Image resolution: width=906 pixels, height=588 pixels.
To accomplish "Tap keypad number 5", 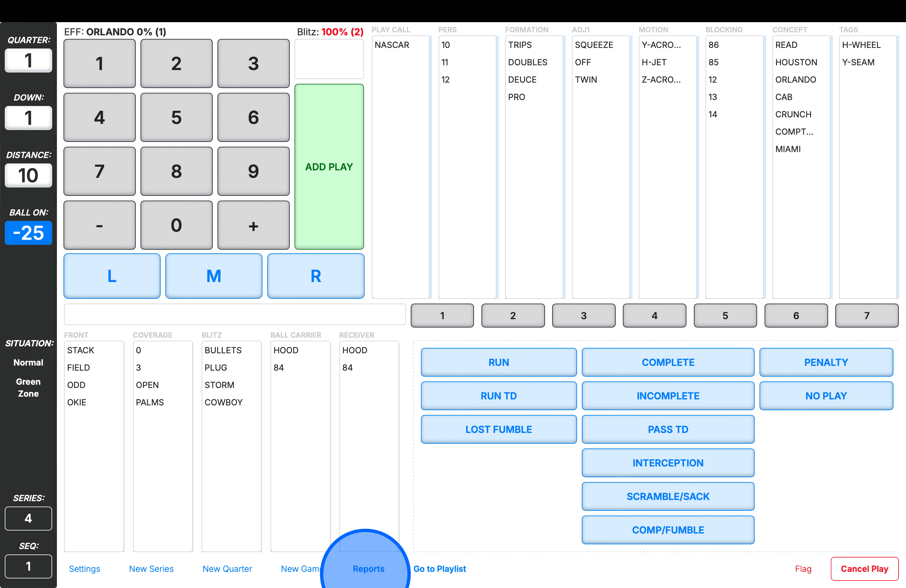I will (x=176, y=118).
